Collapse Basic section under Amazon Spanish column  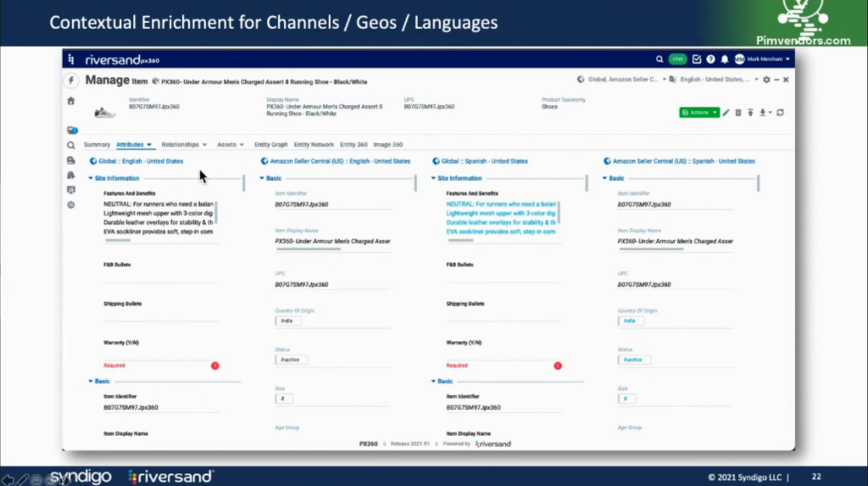click(604, 178)
